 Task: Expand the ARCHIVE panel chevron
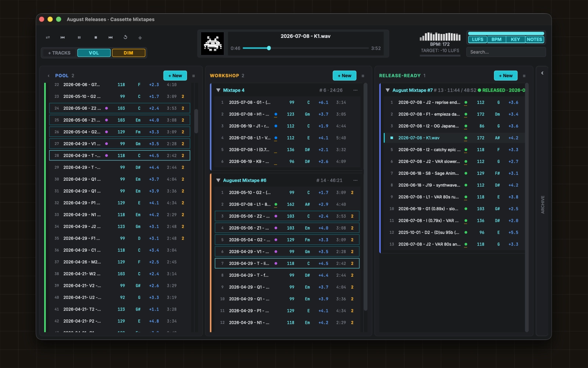point(542,73)
